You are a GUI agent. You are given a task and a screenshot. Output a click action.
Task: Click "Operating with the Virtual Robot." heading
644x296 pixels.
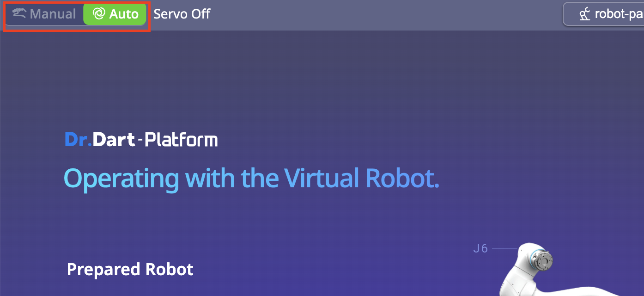[251, 178]
